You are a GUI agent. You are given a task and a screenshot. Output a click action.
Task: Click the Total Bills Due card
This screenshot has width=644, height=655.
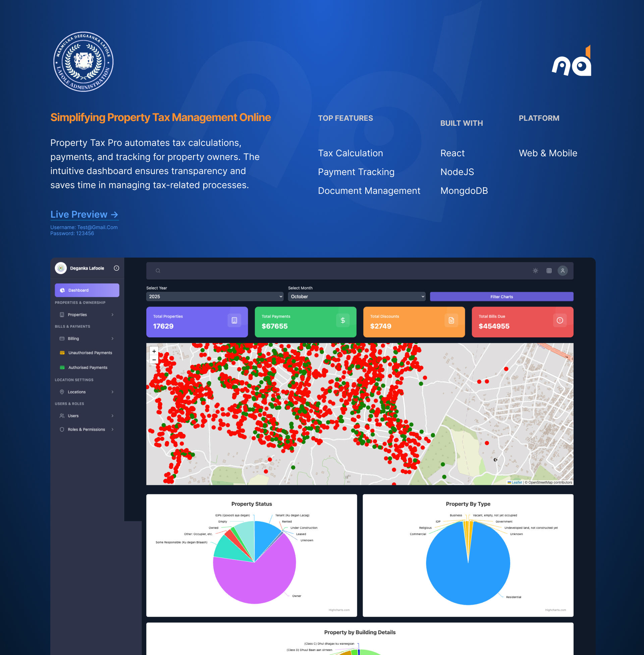click(523, 322)
